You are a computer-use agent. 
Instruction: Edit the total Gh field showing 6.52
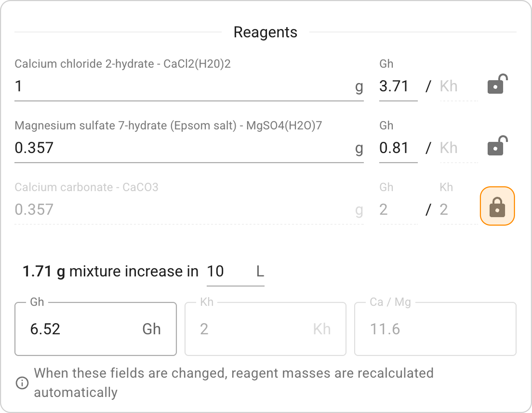tap(85, 329)
